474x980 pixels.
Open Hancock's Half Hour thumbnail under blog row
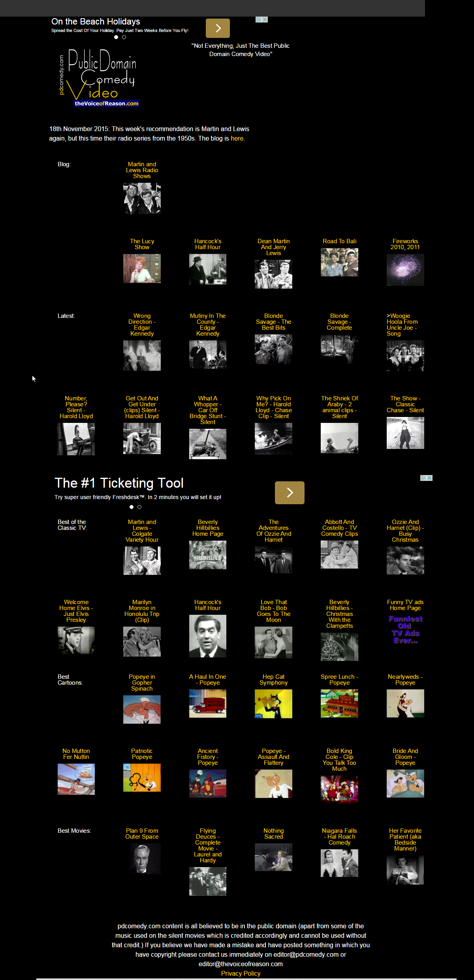[x=208, y=269]
